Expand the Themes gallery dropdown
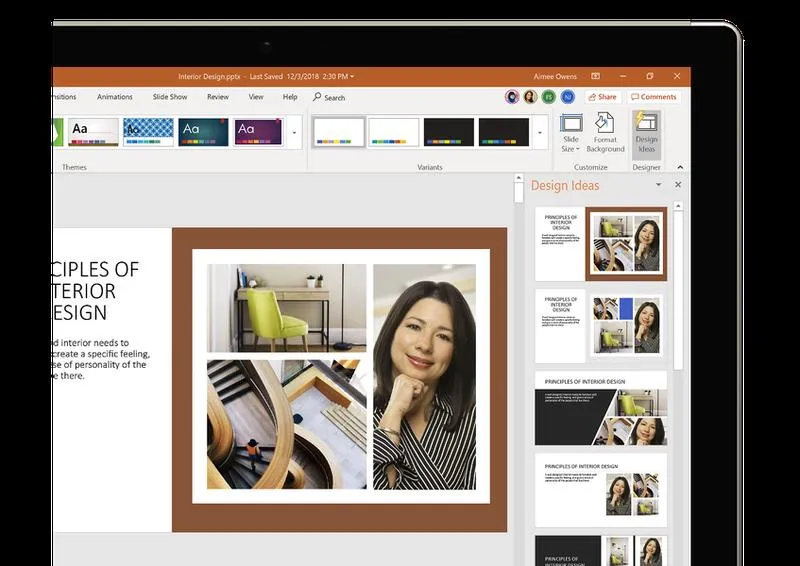The height and width of the screenshot is (566, 800). coord(294,132)
